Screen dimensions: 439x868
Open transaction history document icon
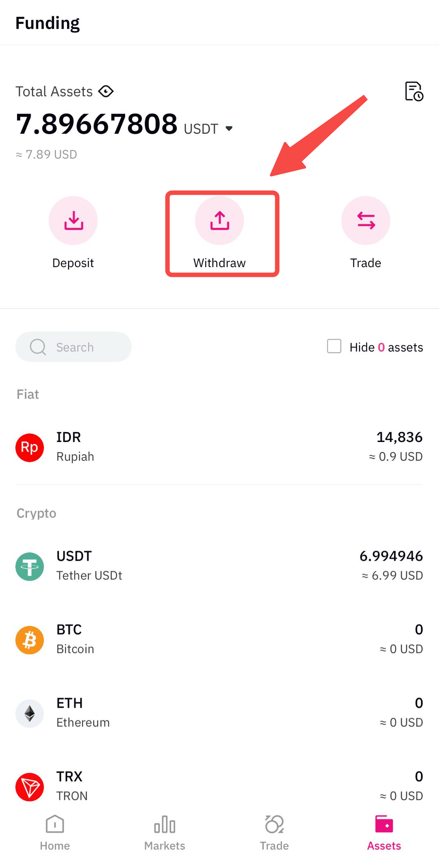tap(414, 91)
